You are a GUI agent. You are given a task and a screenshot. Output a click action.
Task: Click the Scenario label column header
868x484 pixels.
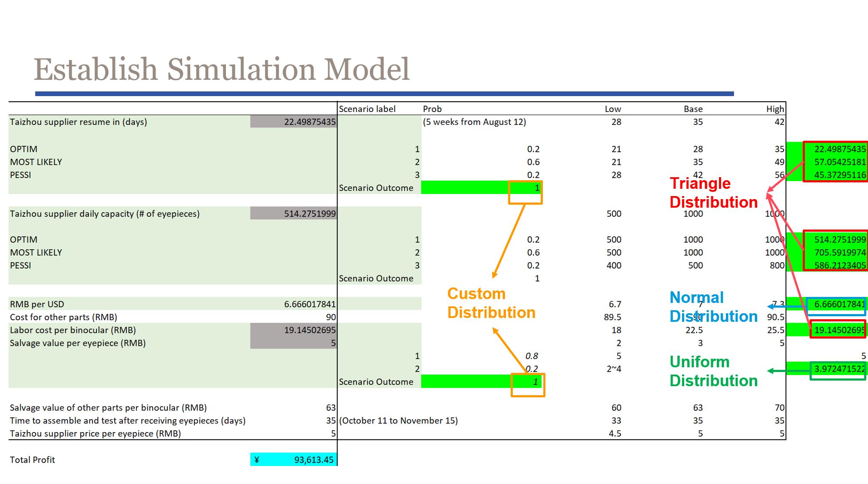pyautogui.click(x=367, y=109)
